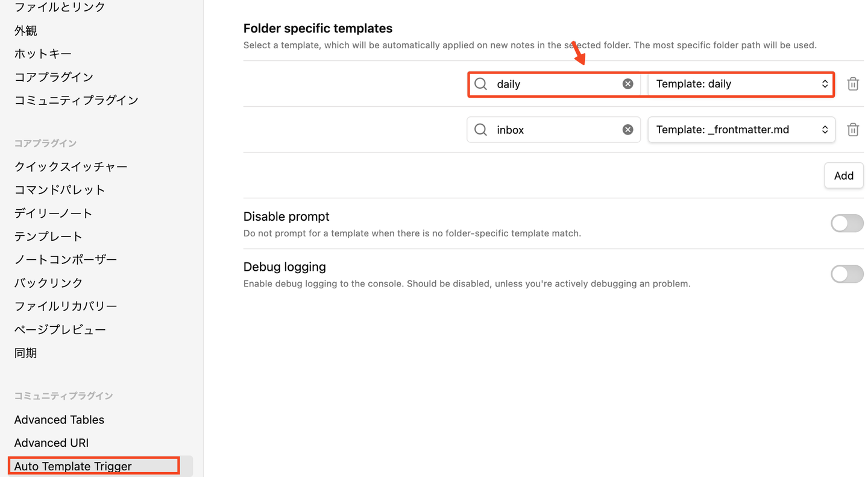The image size is (868, 477).
Task: Open the ホットキー settings section
Action: coord(43,54)
